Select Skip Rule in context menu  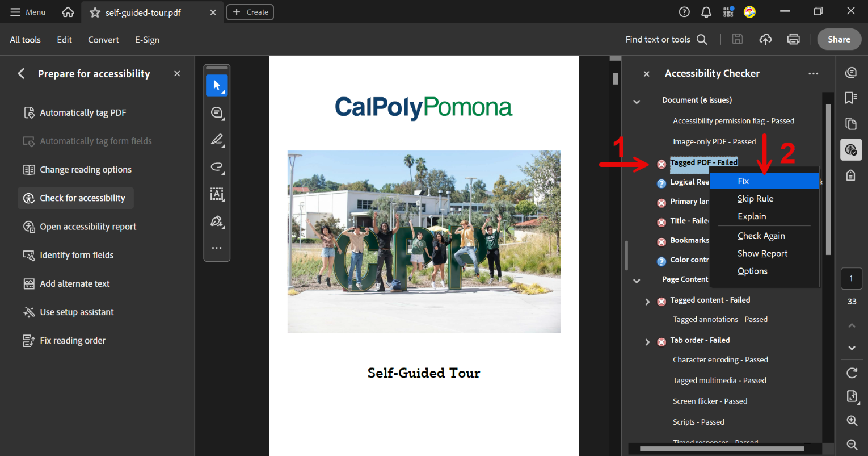(755, 199)
